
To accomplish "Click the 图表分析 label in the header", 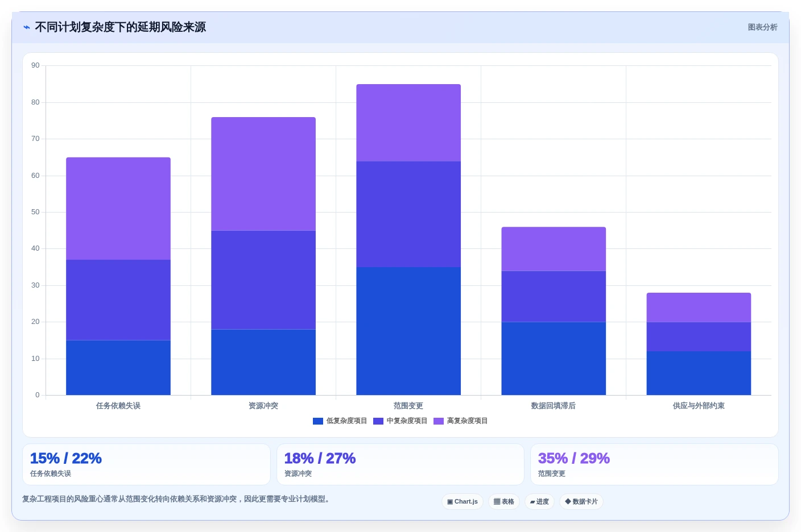I will click(762, 27).
